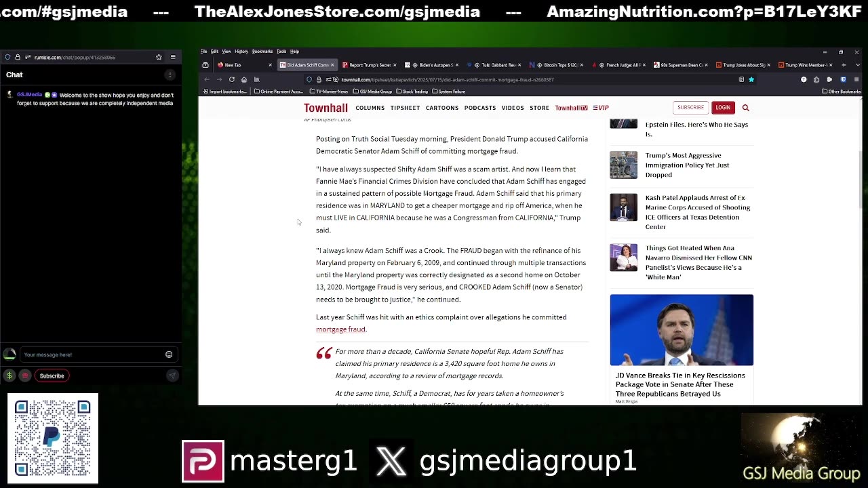This screenshot has height=488, width=868.
Task: Open PODCASTS section on Townhall
Action: (x=480, y=108)
